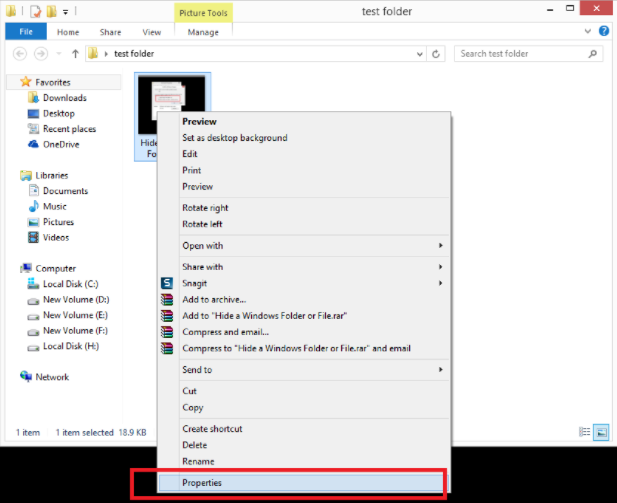Open the Pictures library icon
617x503 pixels.
(x=33, y=222)
